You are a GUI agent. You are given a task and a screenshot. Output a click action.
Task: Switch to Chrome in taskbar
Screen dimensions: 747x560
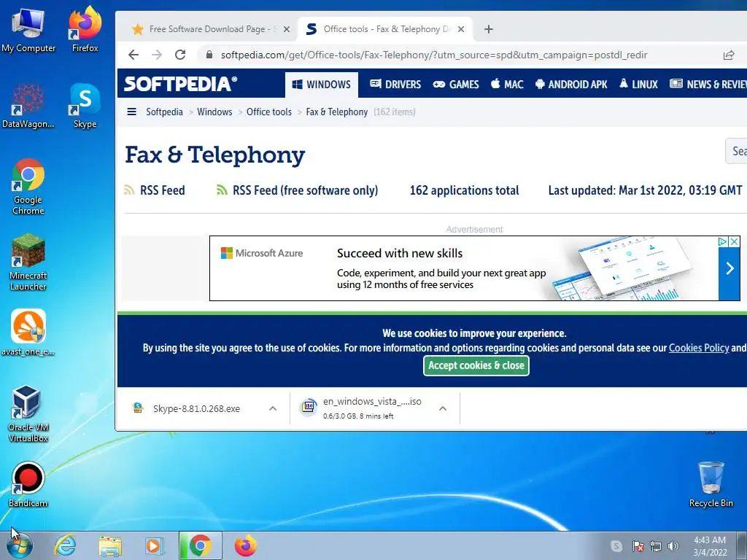[x=200, y=545]
